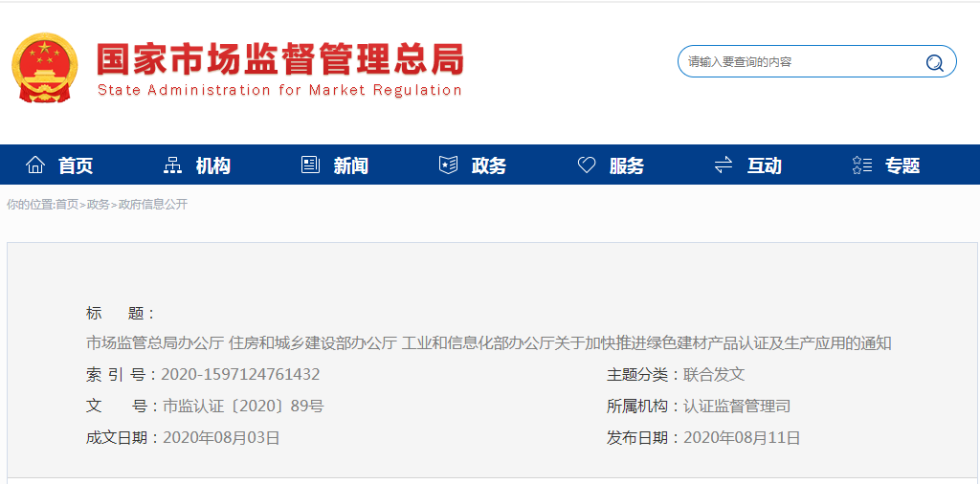Click the national emblem logo

point(45,68)
